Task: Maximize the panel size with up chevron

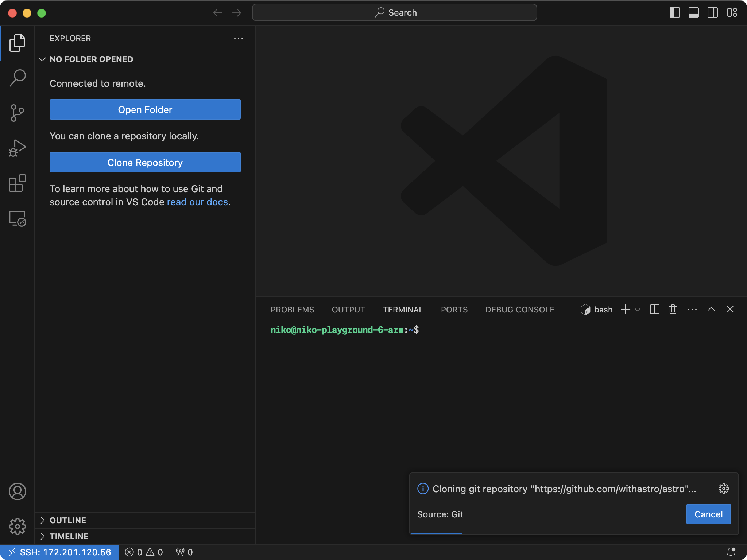Action: click(x=711, y=309)
